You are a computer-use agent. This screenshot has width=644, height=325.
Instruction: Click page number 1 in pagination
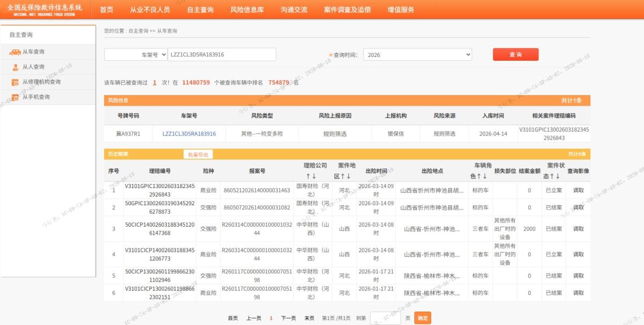pos(271,319)
